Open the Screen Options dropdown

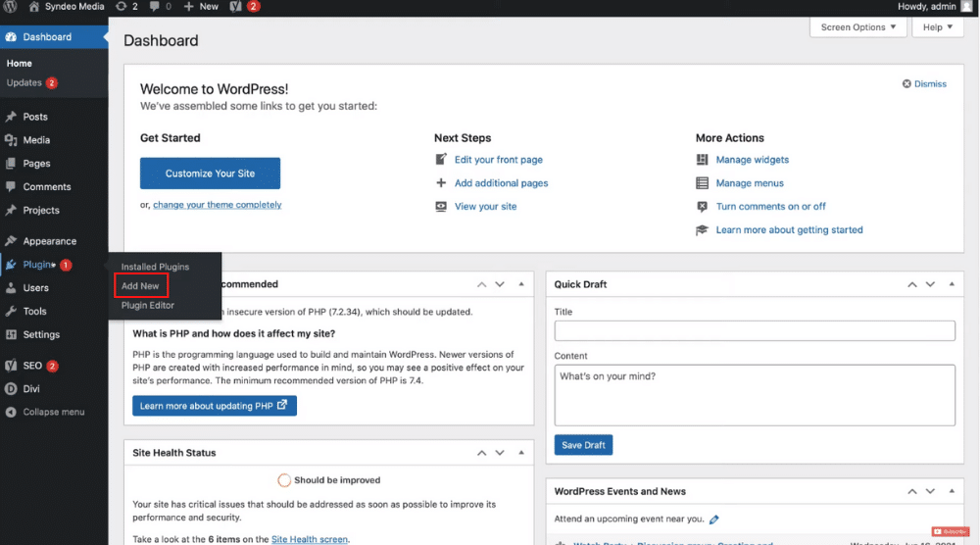coord(858,27)
